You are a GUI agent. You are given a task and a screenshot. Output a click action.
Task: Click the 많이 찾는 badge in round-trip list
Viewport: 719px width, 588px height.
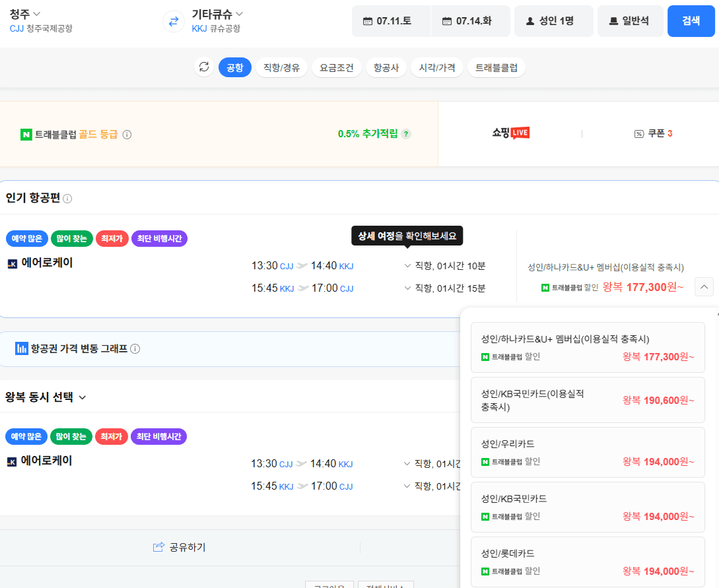pyautogui.click(x=71, y=436)
